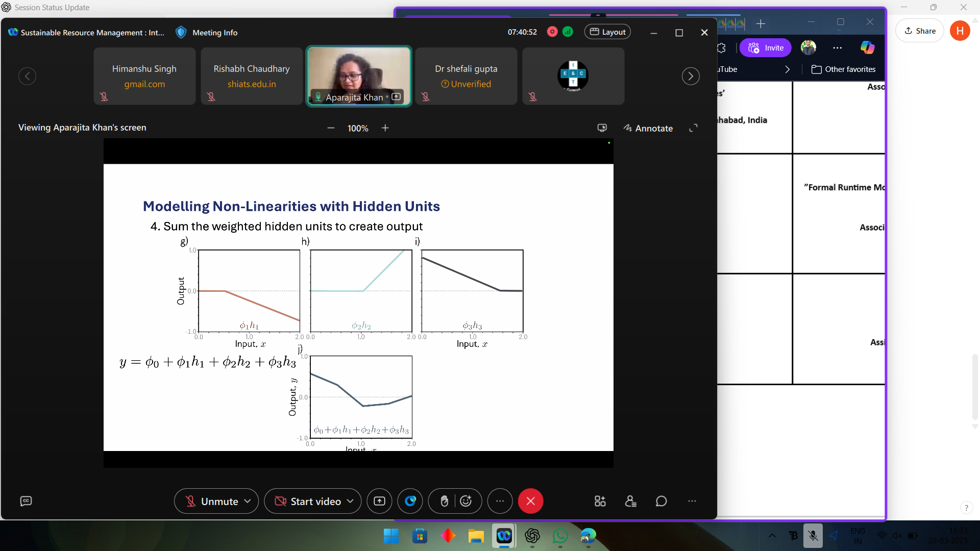This screenshot has height=551, width=980.
Task: Open the Webex AI assistant icon
Action: (410, 501)
